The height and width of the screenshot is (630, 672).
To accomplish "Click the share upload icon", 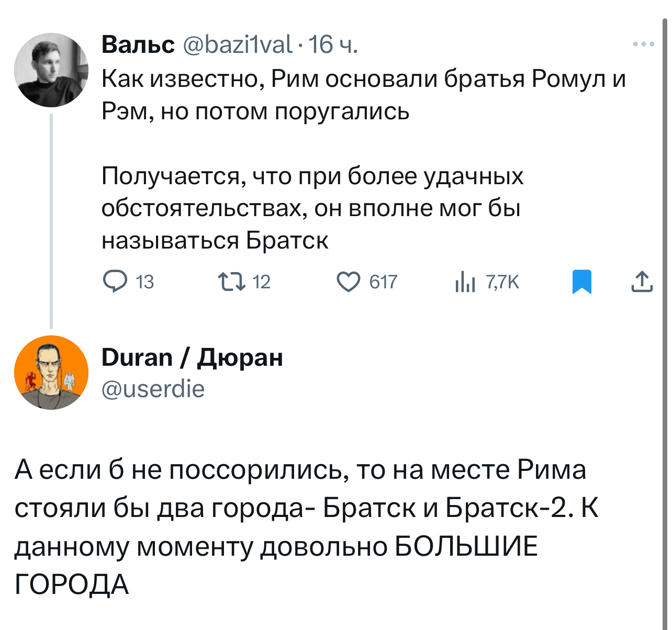I will pos(642,282).
